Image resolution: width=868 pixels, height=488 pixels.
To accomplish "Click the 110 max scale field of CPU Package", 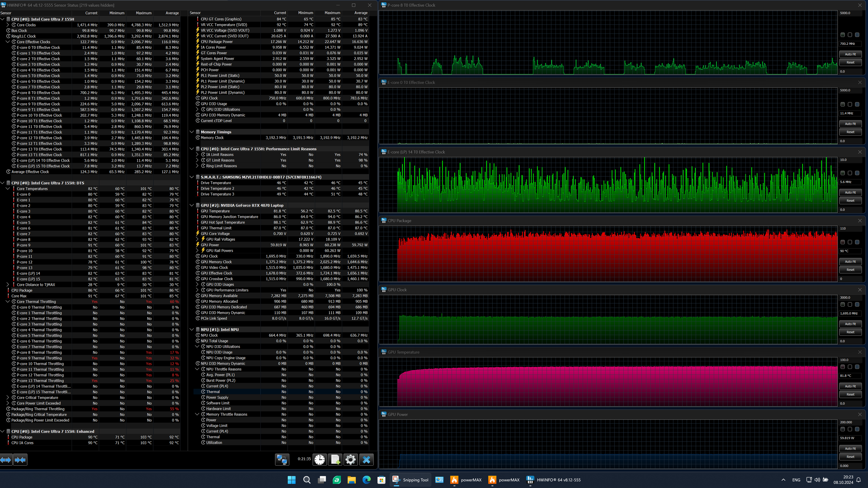I will click(850, 228).
